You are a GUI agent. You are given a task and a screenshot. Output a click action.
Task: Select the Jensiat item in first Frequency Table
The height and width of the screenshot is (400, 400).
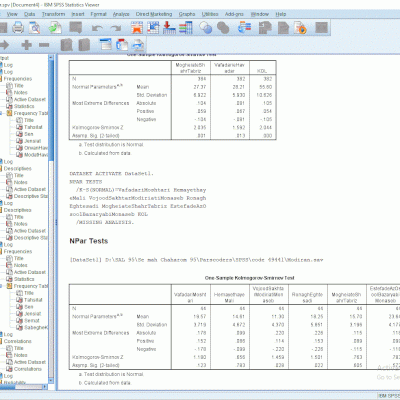(33, 141)
